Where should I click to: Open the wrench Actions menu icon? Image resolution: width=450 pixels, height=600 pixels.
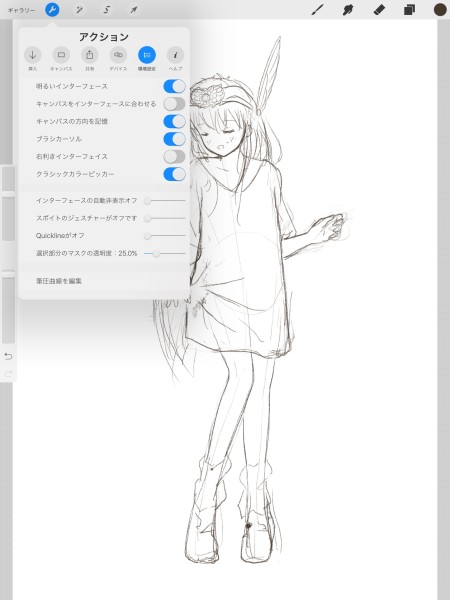click(x=52, y=10)
